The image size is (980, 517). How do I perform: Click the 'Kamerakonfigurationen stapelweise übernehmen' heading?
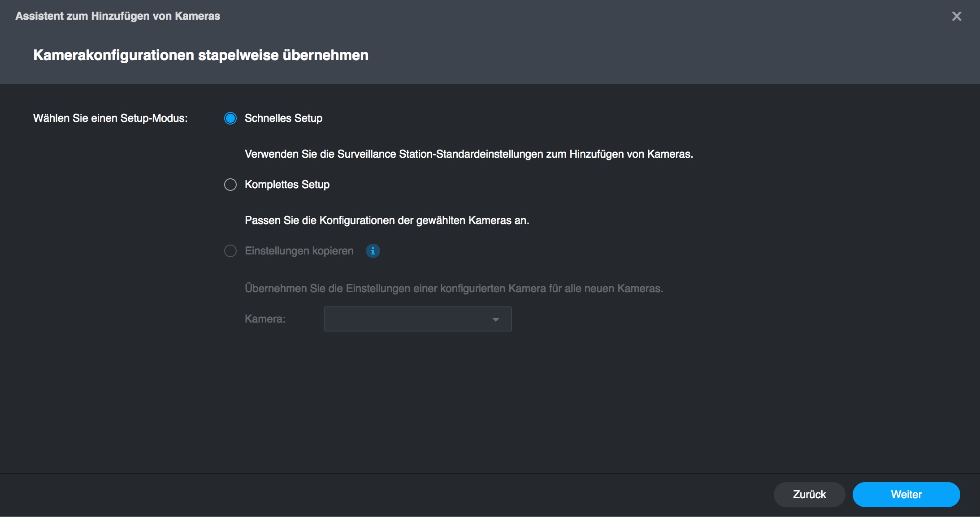[x=200, y=55]
